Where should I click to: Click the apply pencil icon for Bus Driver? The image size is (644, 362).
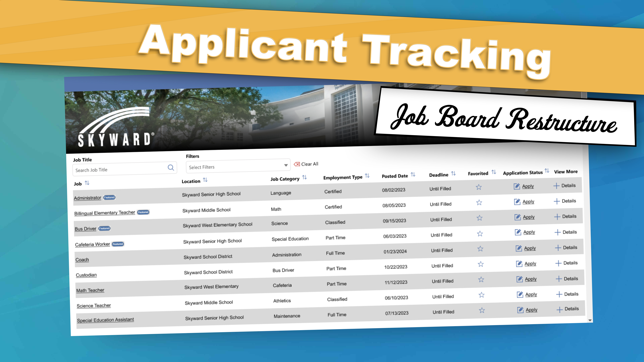coord(518,217)
